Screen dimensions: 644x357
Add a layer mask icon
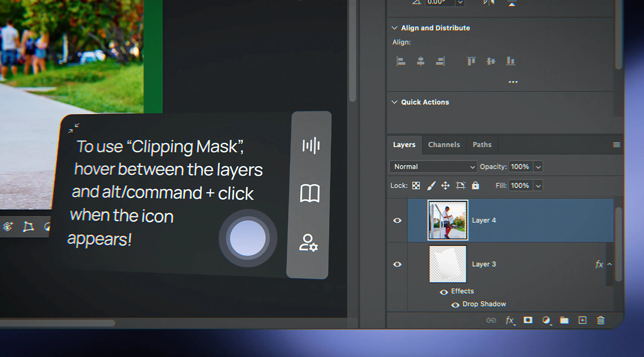click(528, 320)
